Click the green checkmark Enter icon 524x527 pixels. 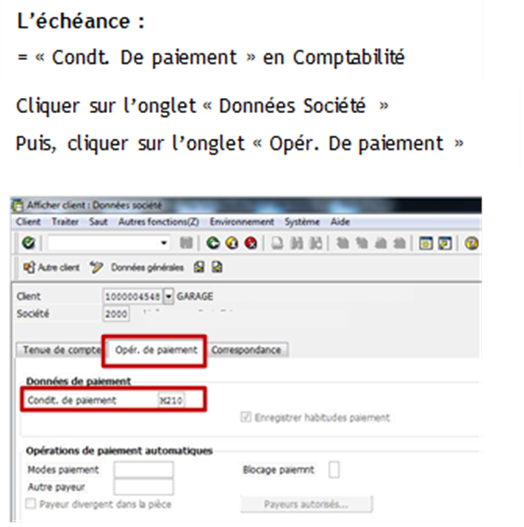pos(29,243)
